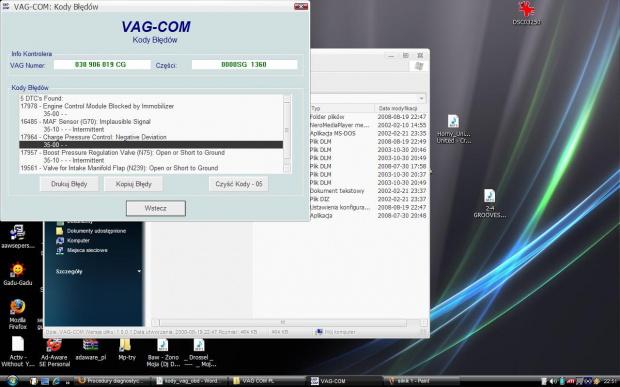Select DTC 17964 Charge Pressure Control Negative Deviation
620x387 pixels.
93,137
